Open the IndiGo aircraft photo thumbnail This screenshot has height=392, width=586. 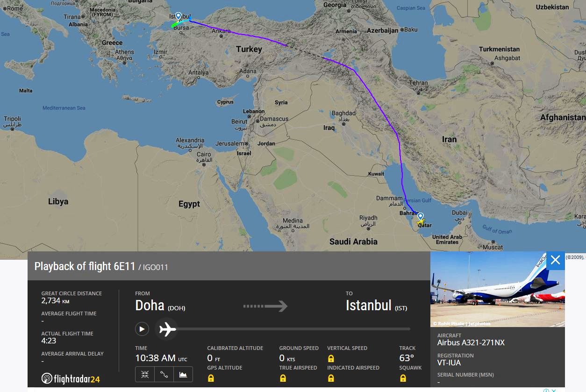tap(497, 289)
